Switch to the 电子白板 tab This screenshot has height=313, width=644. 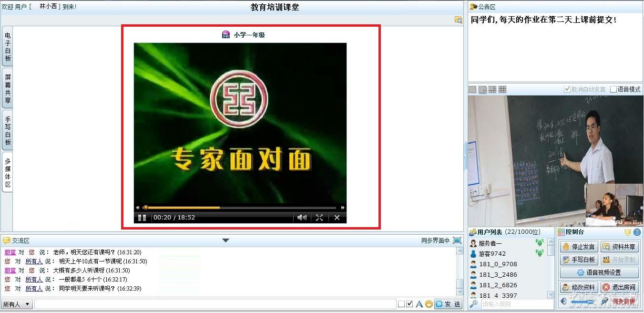pyautogui.click(x=8, y=47)
